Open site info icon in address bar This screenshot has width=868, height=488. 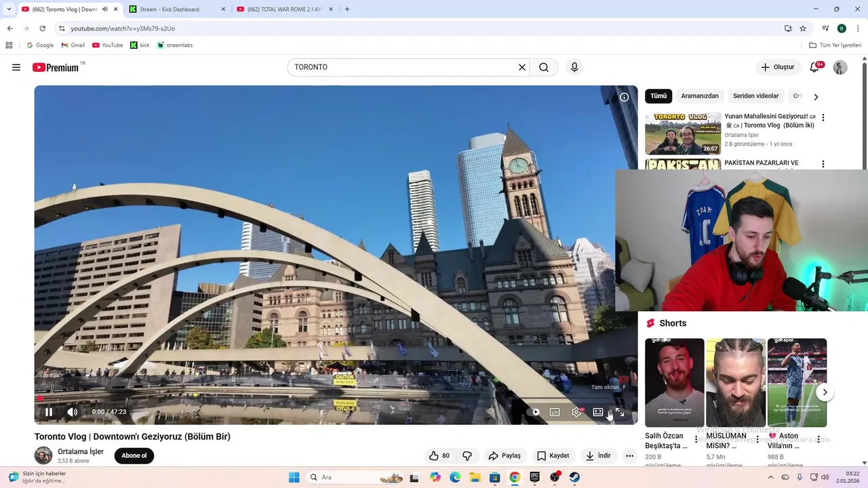[62, 28]
